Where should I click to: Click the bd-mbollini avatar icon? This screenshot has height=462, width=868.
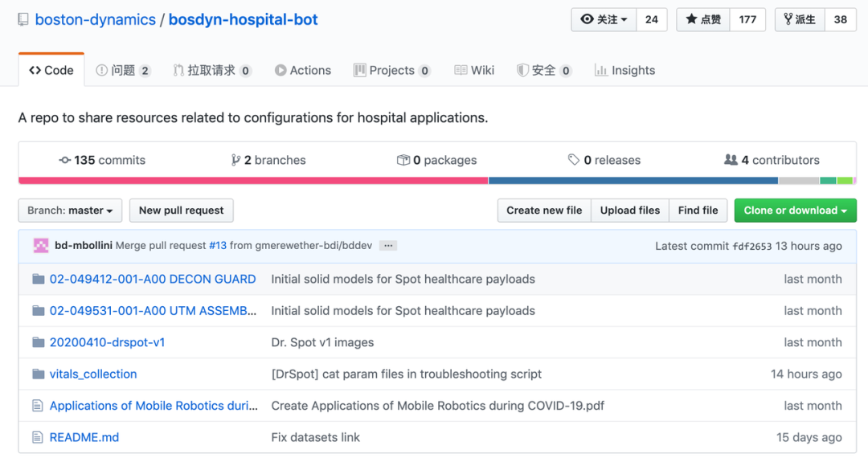tap(41, 246)
